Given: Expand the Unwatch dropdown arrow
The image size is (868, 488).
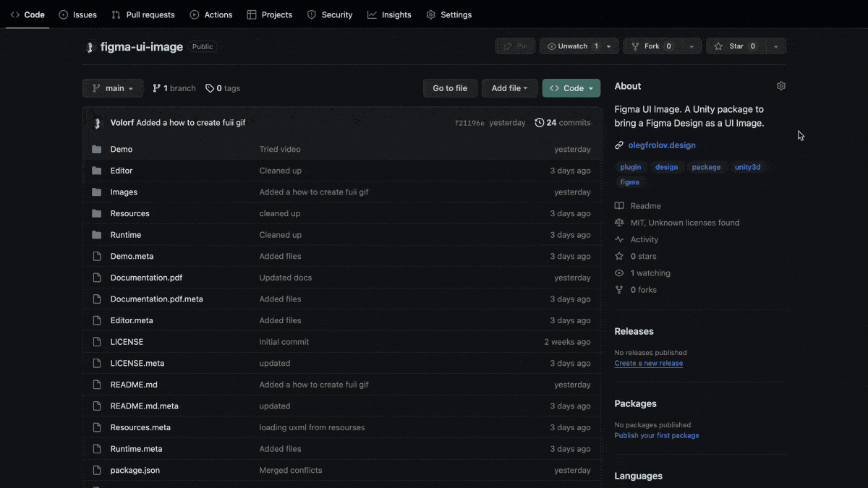Looking at the screenshot, I should pyautogui.click(x=609, y=46).
